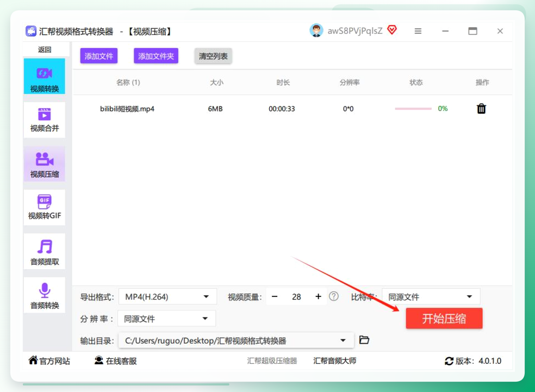Viewport: 535px width, 392px height.
Task: Increase video quality with plus button
Action: (319, 296)
